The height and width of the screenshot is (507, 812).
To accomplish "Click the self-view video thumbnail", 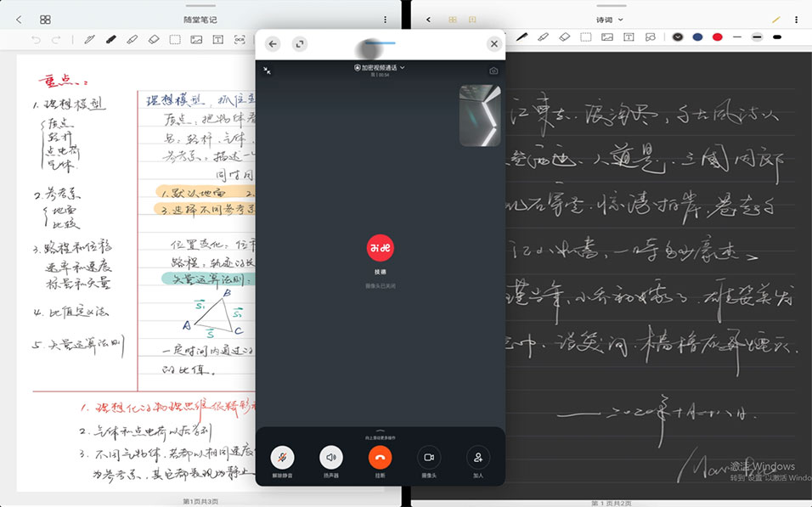I will click(x=480, y=115).
